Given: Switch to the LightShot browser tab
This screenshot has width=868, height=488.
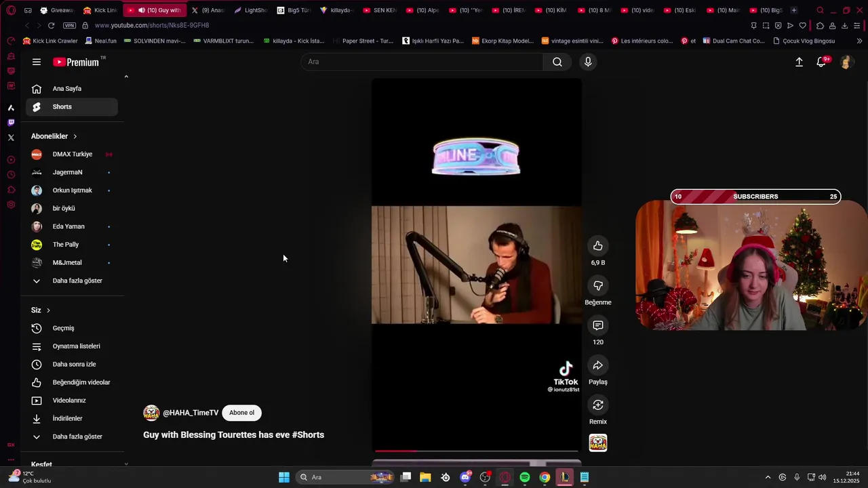Looking at the screenshot, I should click(x=251, y=10).
